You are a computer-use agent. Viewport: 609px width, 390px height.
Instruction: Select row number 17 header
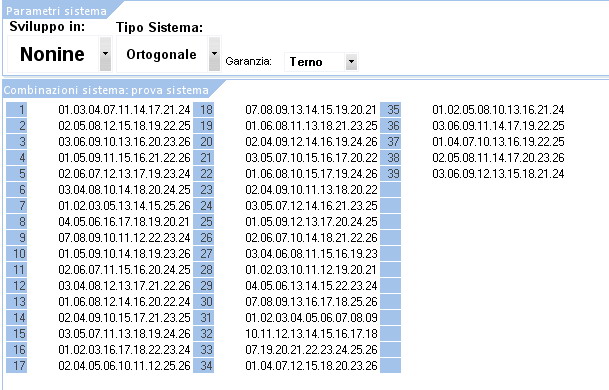tap(17, 366)
